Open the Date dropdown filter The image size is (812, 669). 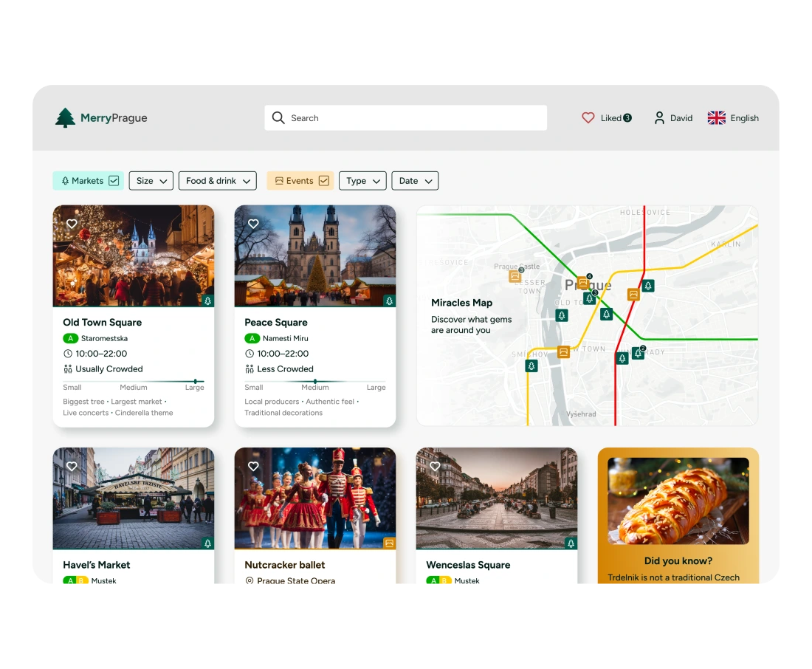415,181
